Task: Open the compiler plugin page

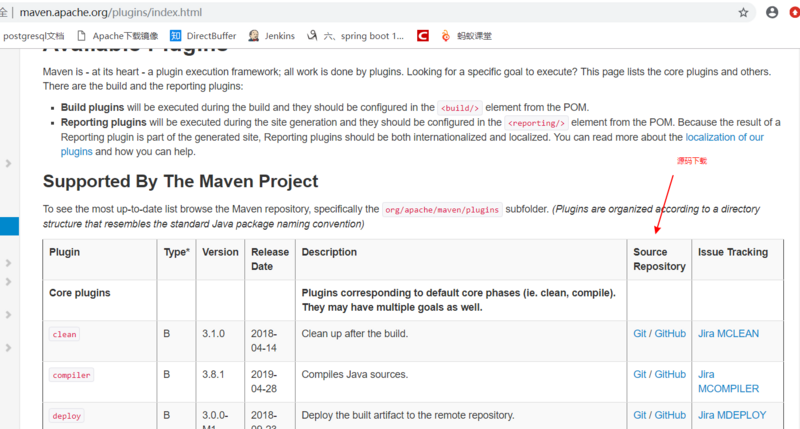Action: [71, 375]
